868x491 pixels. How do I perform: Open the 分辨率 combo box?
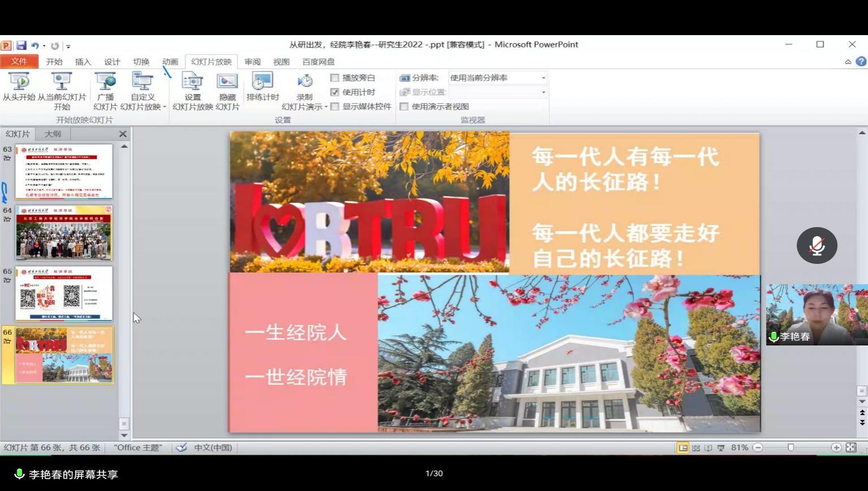(498, 78)
